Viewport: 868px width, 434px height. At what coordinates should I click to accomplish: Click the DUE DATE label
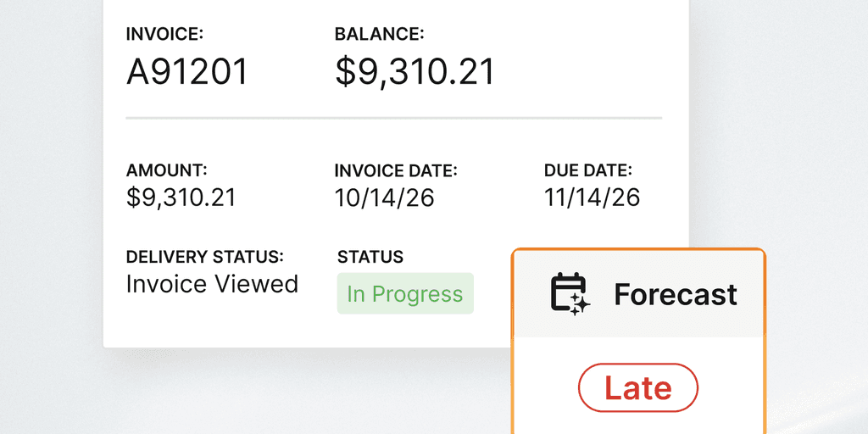pos(587,170)
